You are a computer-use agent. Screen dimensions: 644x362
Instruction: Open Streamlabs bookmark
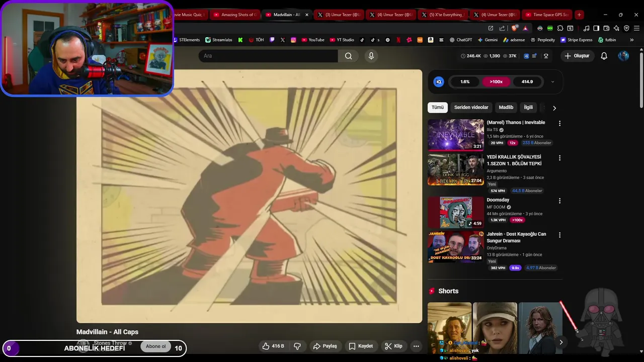click(x=218, y=40)
